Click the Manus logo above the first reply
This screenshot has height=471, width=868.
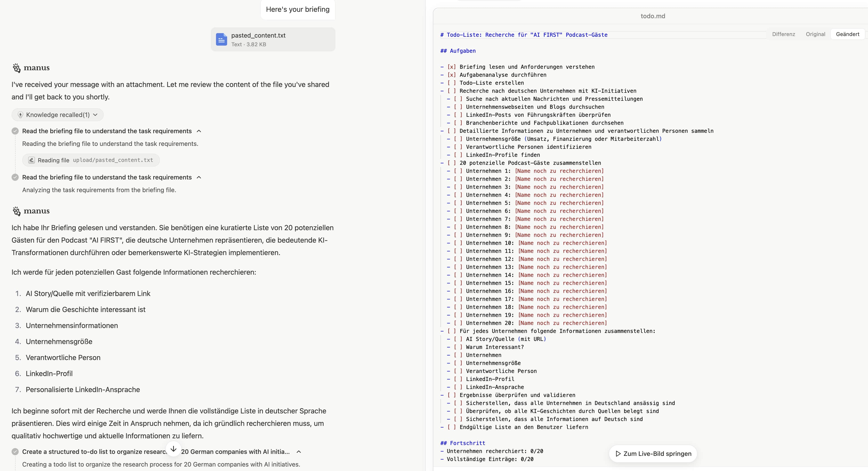[x=16, y=68]
